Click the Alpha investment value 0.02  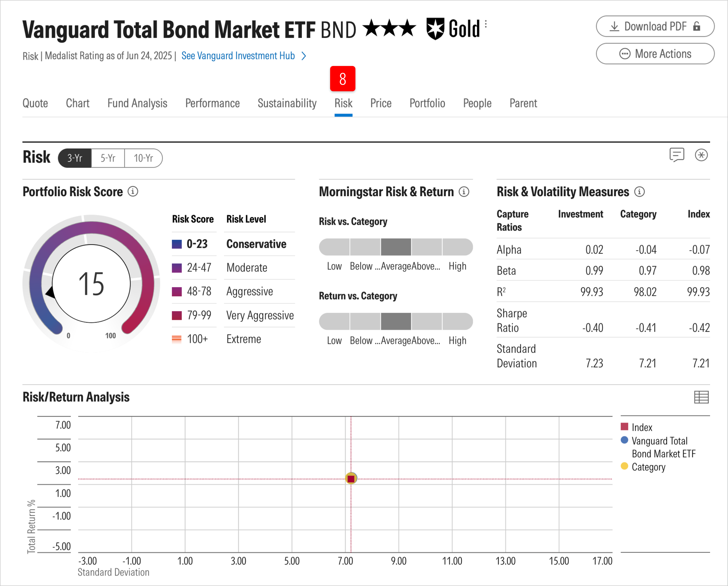[594, 250]
